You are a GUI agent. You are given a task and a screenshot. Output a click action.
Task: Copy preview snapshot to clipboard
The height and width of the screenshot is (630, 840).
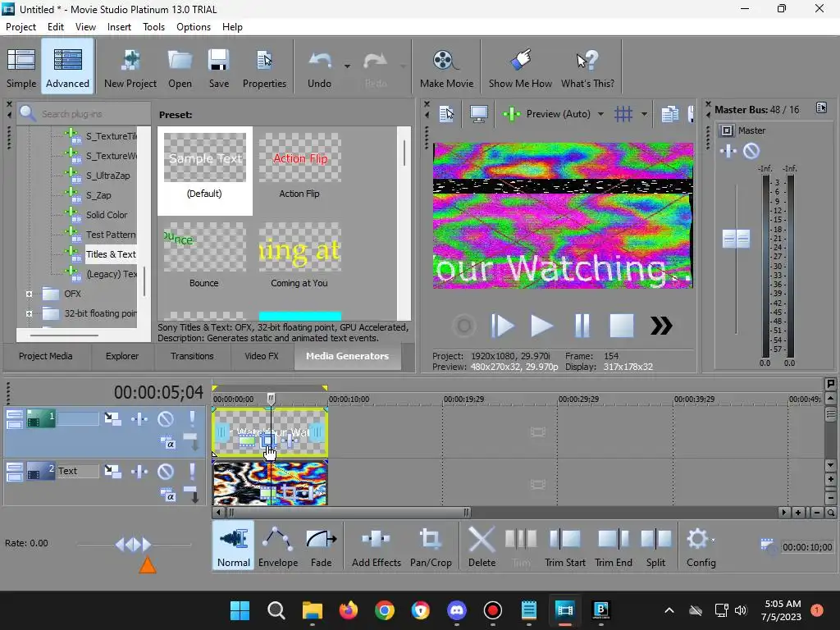coord(669,113)
